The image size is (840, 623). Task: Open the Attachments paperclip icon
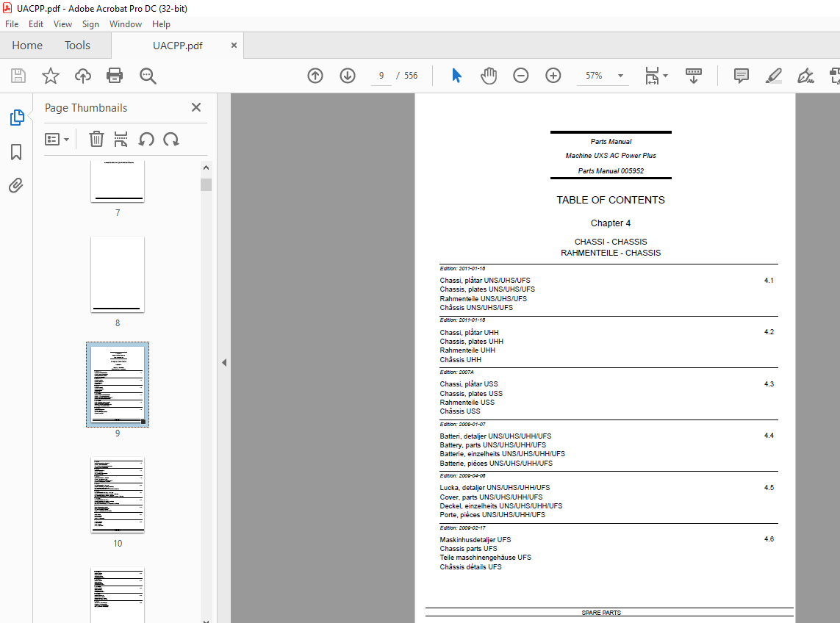click(x=16, y=185)
